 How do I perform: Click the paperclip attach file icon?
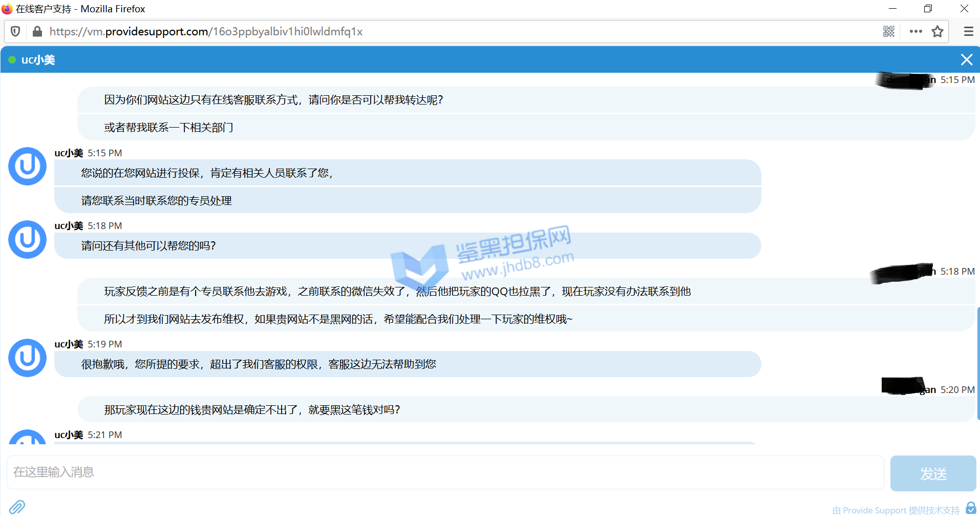click(x=17, y=507)
